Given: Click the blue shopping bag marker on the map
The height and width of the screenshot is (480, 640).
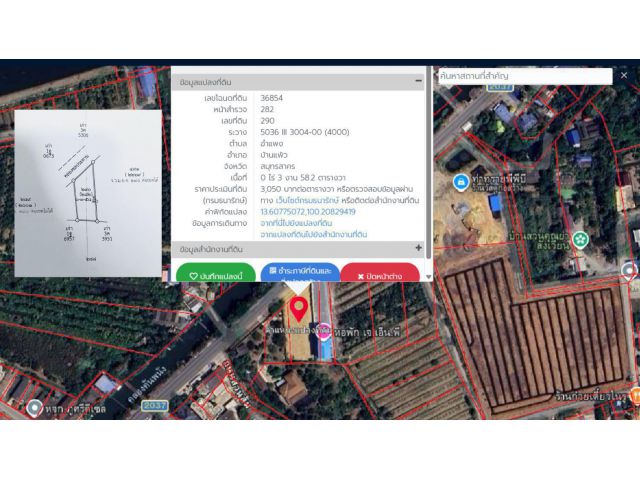Looking at the screenshot, I should [x=461, y=182].
